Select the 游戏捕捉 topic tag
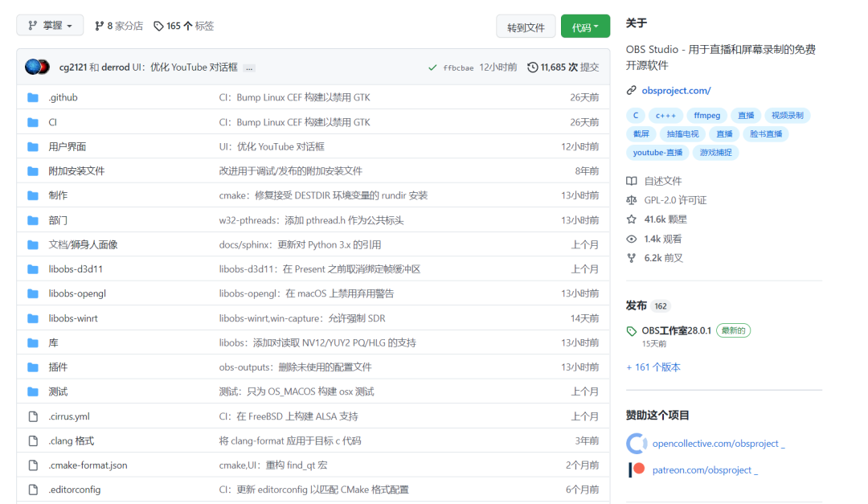The width and height of the screenshot is (868, 504). coord(716,152)
